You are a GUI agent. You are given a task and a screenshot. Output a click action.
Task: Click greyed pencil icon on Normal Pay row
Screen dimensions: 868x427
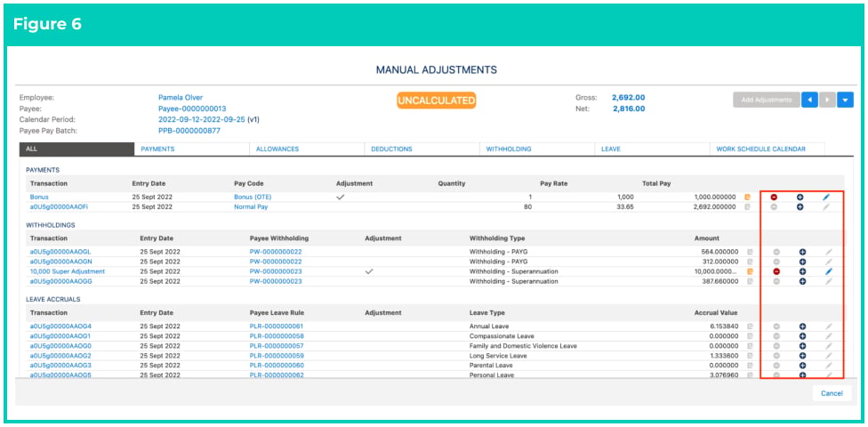tap(826, 207)
